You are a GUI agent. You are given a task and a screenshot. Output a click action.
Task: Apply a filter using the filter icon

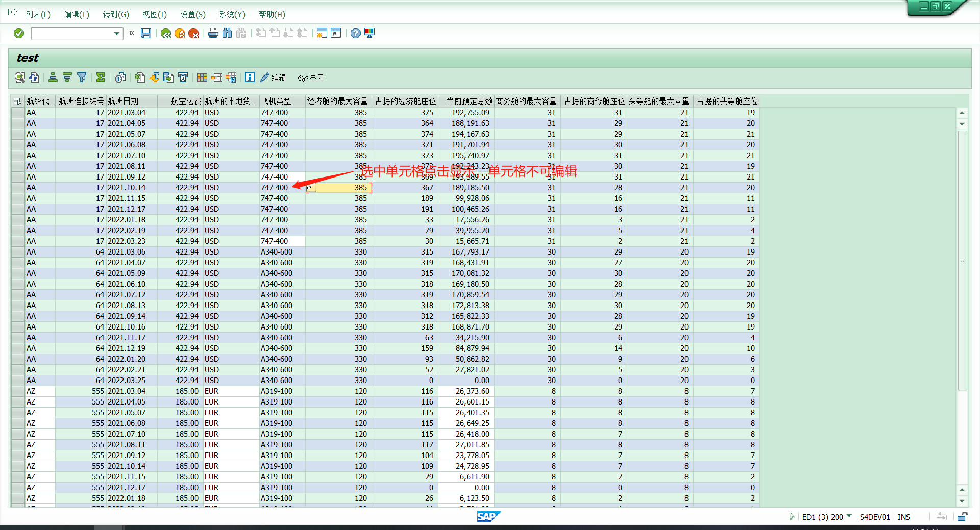(x=82, y=78)
